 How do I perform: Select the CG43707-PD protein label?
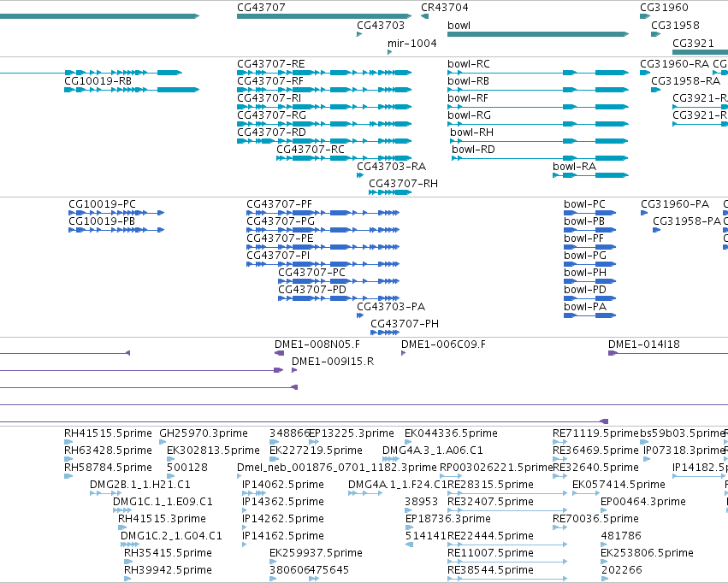coord(312,291)
